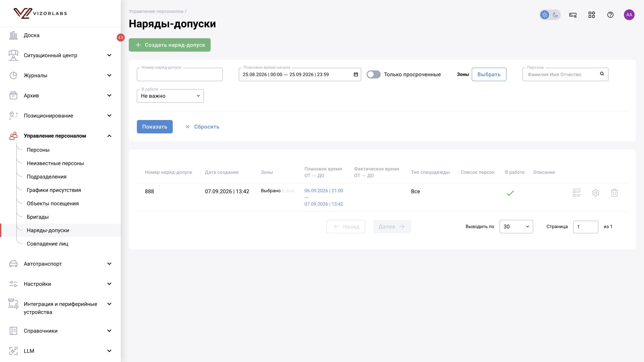
Task: Open the Бригады submenu item
Action: point(38,217)
